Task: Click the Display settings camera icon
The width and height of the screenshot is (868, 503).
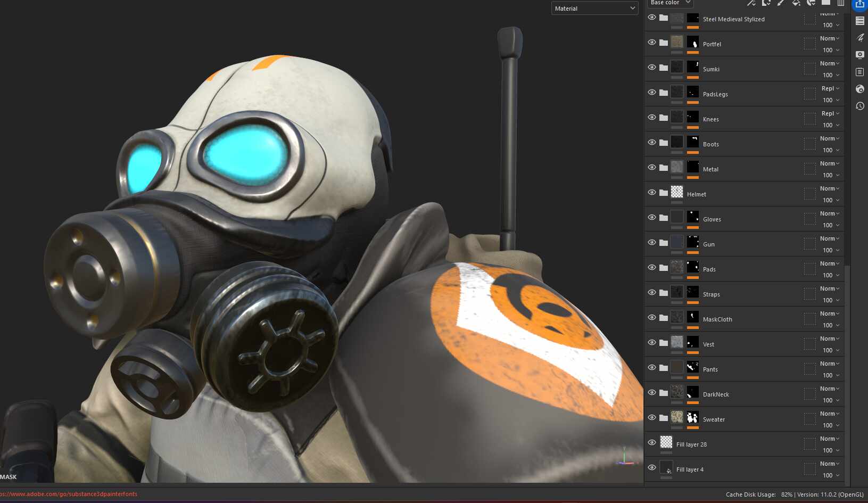Action: tap(859, 55)
